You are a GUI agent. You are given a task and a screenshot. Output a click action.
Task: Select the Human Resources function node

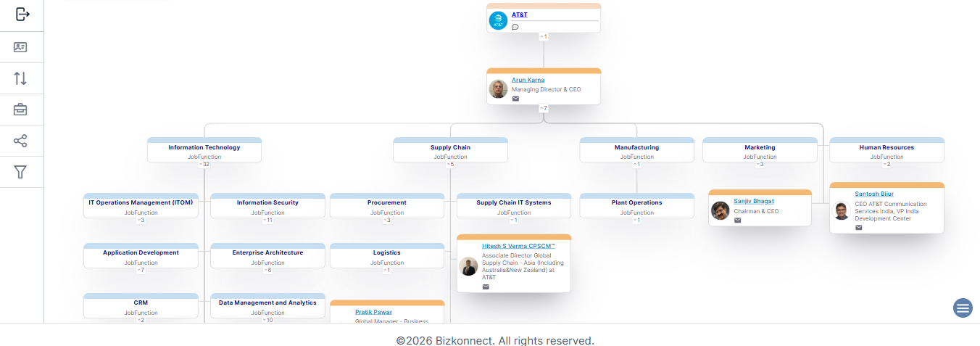coord(886,149)
